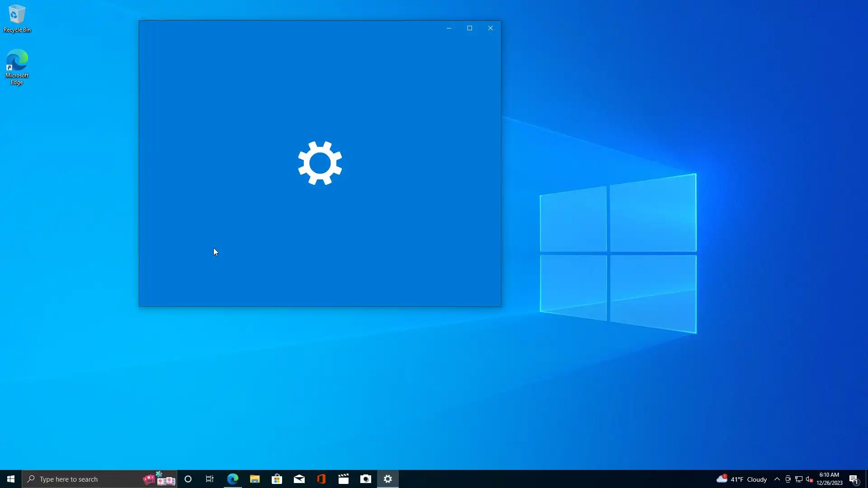Open Task View from the taskbar
This screenshot has width=868, height=488.
pyautogui.click(x=210, y=479)
